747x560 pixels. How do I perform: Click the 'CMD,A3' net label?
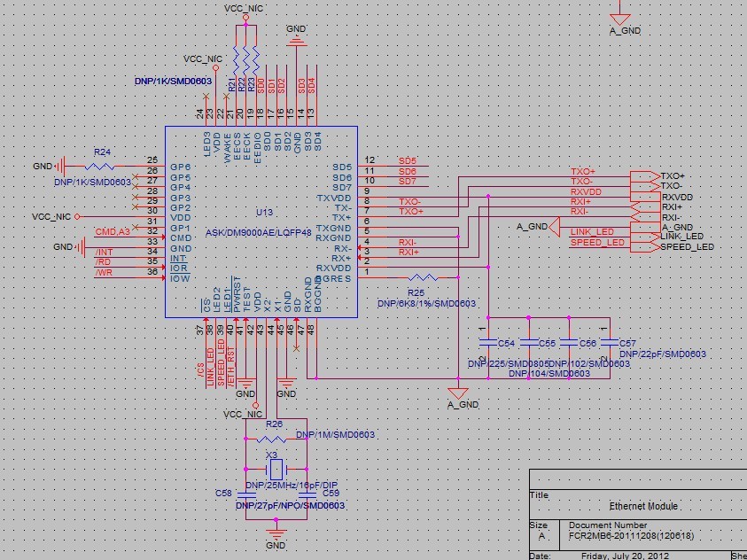point(113,232)
